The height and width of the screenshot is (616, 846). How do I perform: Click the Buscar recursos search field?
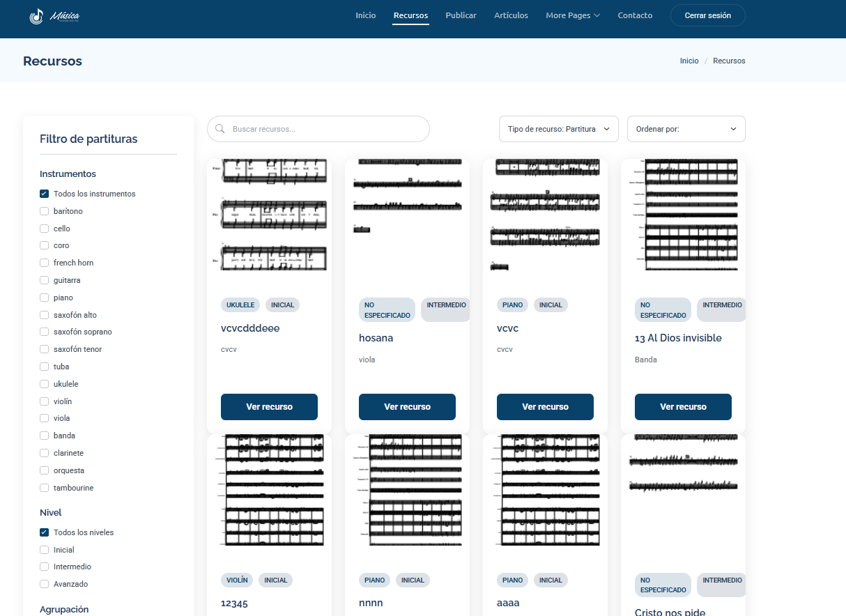[x=318, y=129]
